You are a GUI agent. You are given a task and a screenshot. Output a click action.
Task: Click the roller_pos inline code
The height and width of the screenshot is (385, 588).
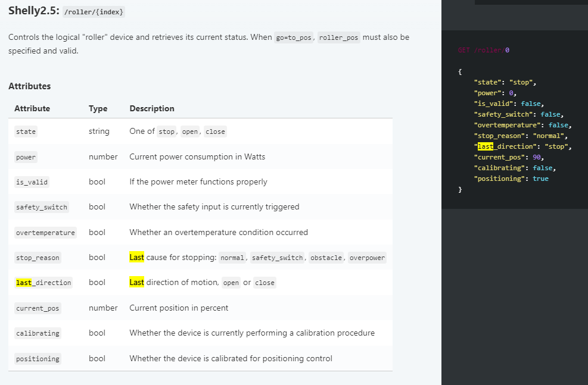coord(338,37)
